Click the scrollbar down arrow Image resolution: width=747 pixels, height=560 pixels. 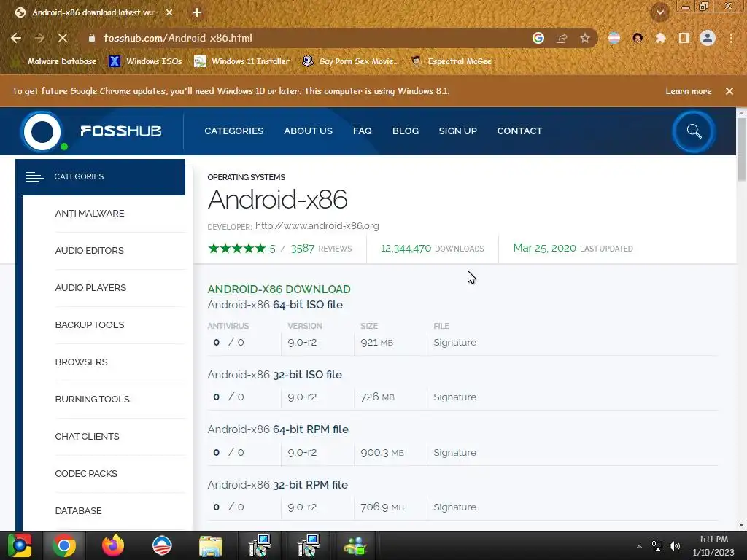[741, 525]
